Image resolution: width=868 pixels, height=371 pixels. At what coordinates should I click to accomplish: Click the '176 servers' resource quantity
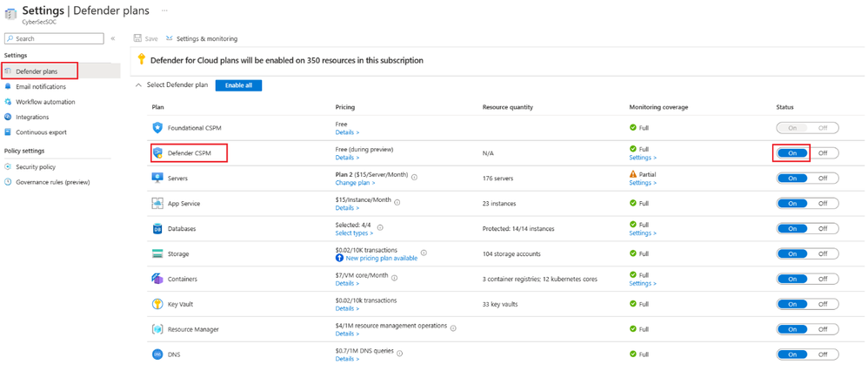click(x=497, y=179)
